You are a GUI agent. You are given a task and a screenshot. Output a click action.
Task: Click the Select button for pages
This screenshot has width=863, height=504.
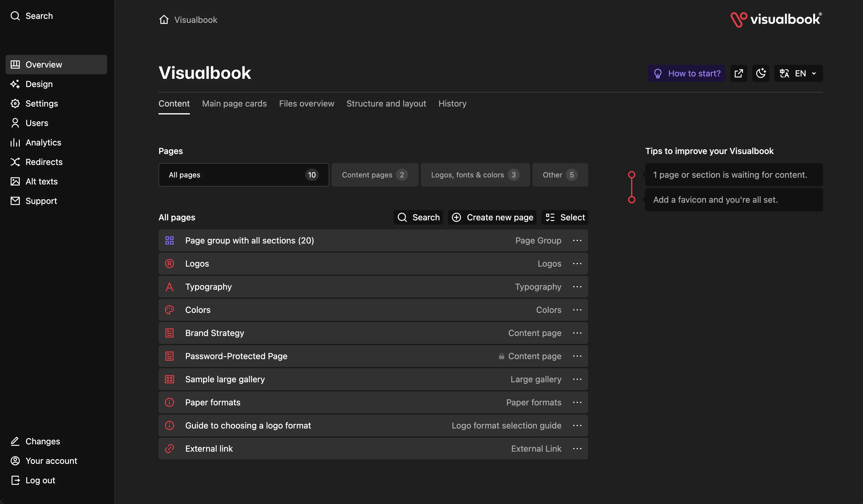(565, 217)
